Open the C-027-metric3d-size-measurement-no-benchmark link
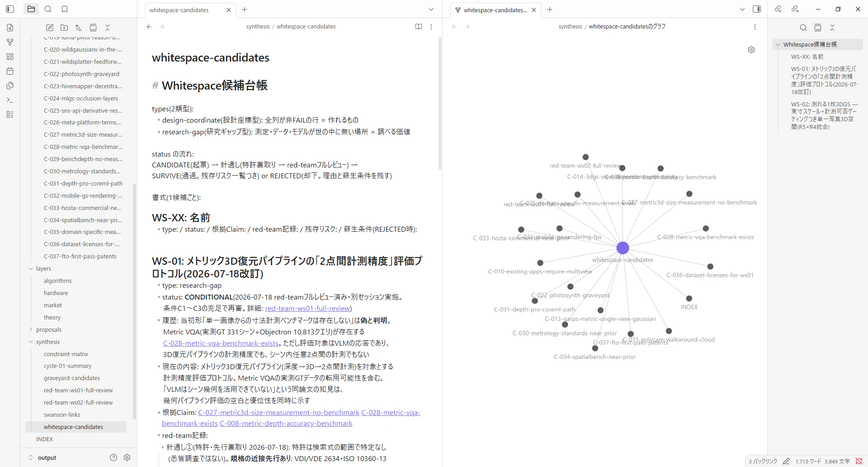This screenshot has height=467, width=868. point(278,412)
